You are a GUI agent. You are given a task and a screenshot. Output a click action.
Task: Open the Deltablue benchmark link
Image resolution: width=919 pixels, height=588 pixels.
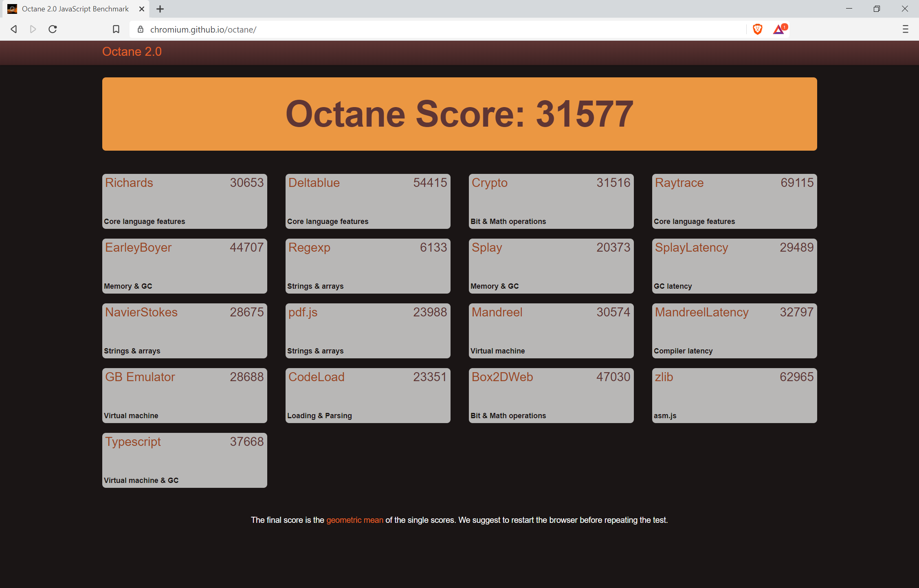pos(314,183)
